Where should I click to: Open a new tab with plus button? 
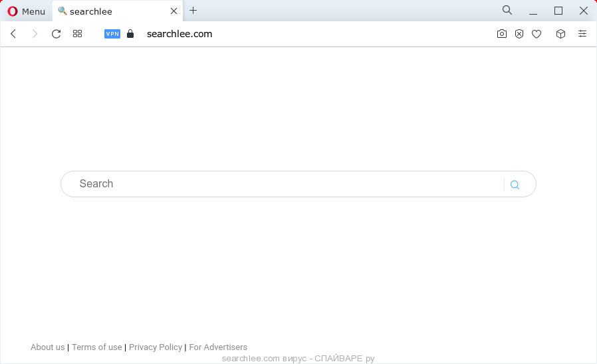193,11
